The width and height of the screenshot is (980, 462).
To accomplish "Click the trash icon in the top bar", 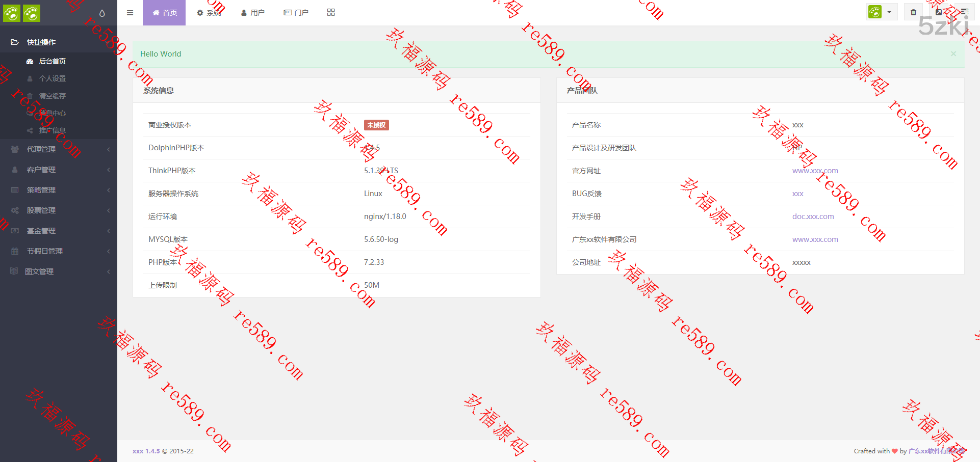I will click(x=913, y=12).
